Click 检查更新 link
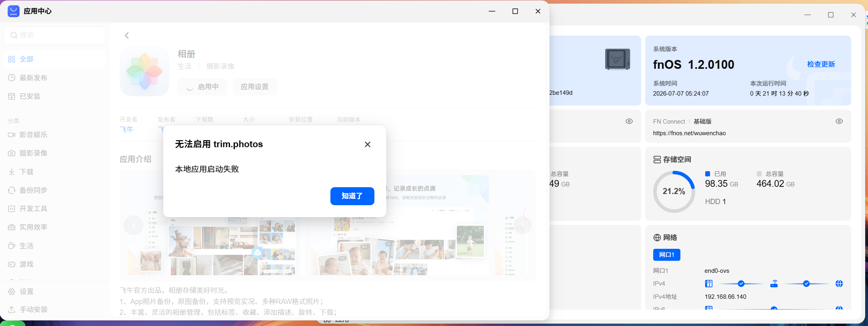 point(821,64)
